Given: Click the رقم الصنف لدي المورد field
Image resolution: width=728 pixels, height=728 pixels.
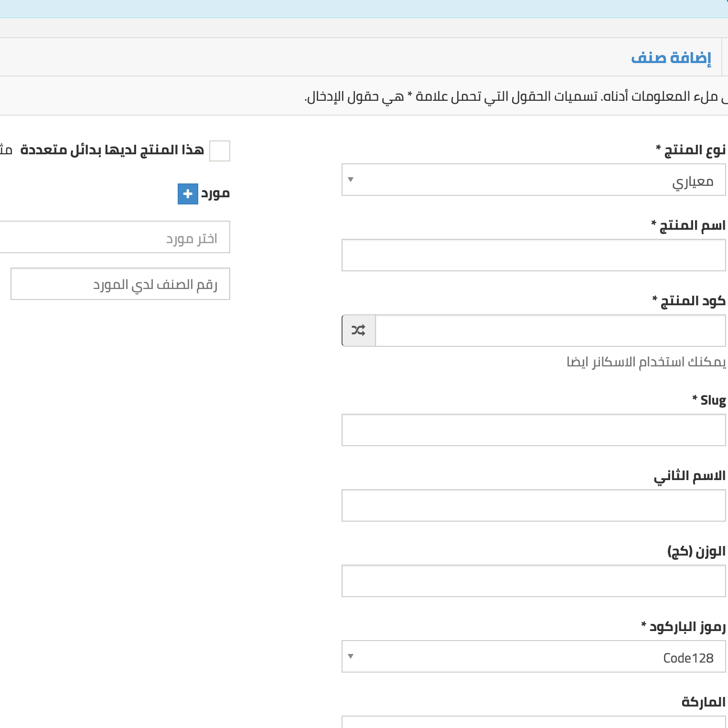Looking at the screenshot, I should (x=120, y=284).
